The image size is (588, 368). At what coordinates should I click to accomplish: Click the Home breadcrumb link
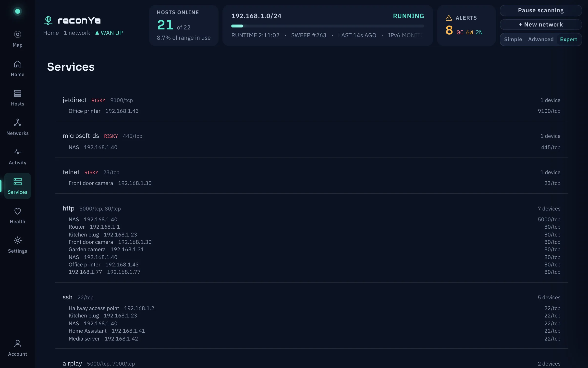(51, 33)
